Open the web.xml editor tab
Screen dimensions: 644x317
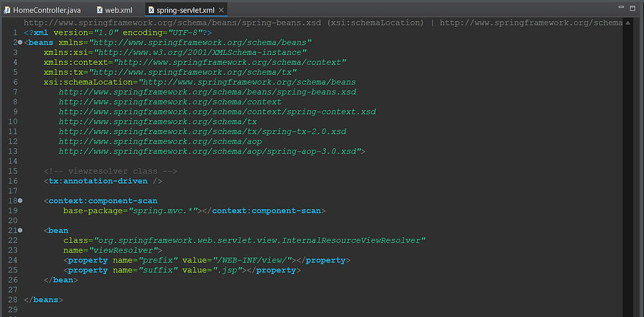tap(114, 10)
